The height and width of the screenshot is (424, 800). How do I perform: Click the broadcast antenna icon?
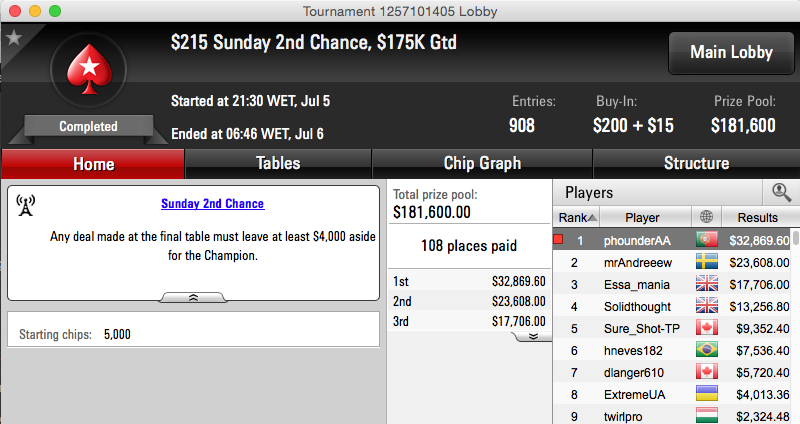click(26, 205)
